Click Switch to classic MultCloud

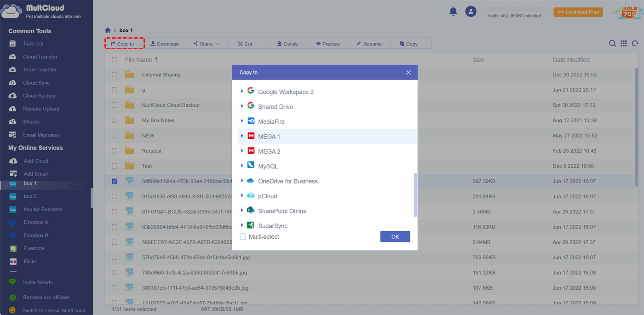(54, 310)
